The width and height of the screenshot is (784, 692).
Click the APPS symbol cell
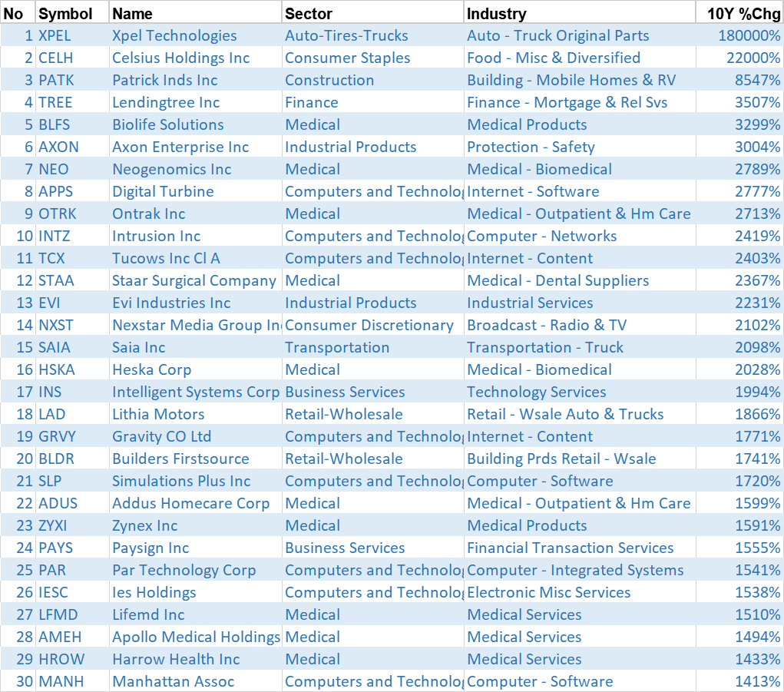point(72,191)
